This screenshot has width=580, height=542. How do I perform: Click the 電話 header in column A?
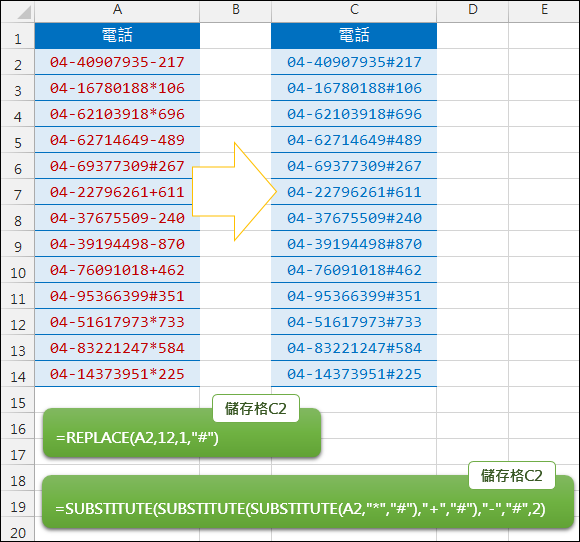(117, 36)
